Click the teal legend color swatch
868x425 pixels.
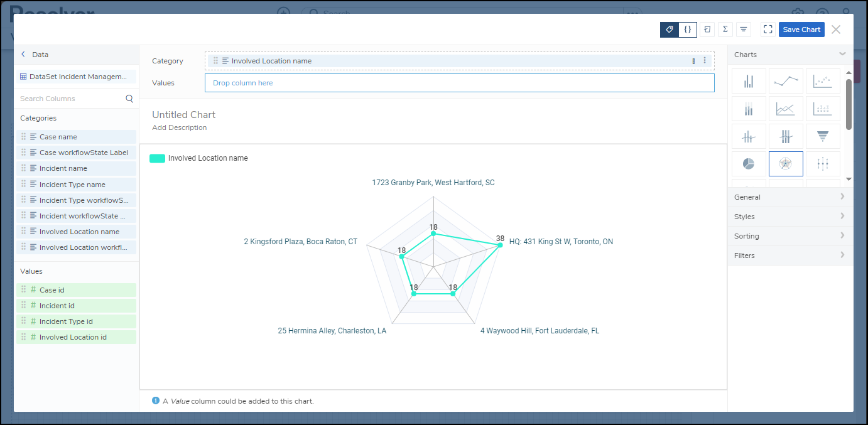(157, 158)
